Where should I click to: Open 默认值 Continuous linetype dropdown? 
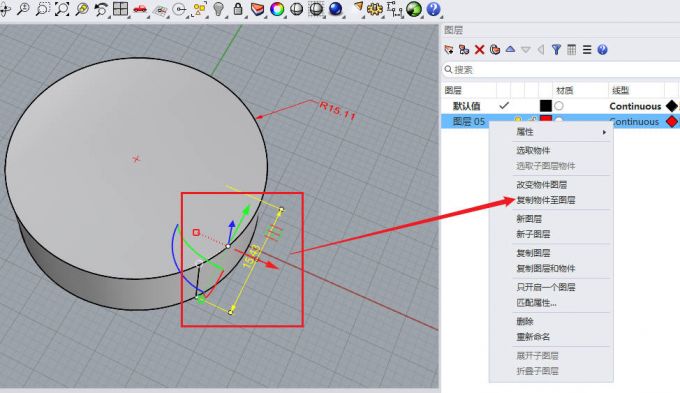[635, 106]
